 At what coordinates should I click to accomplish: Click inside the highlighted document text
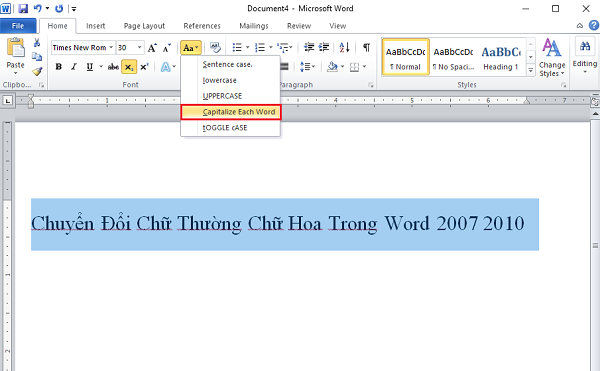285,225
